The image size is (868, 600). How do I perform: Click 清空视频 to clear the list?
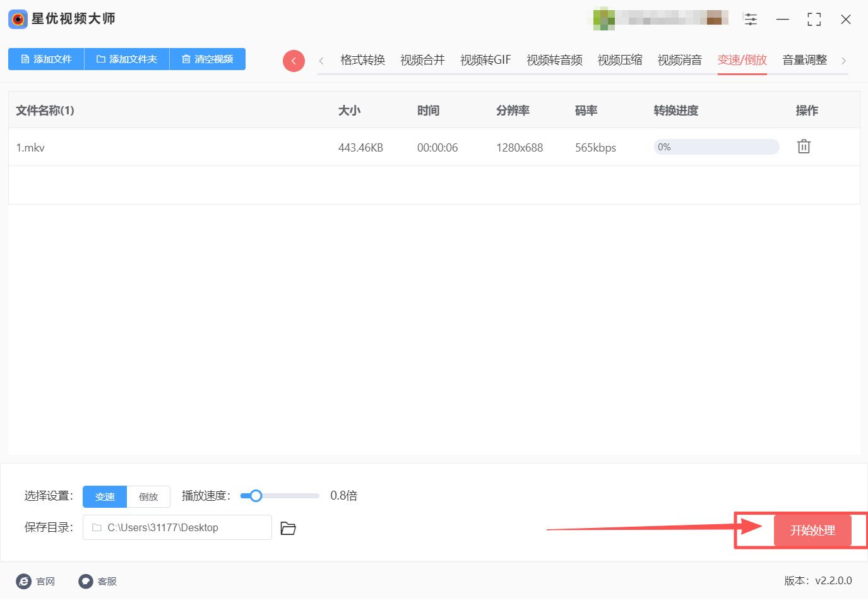(207, 59)
